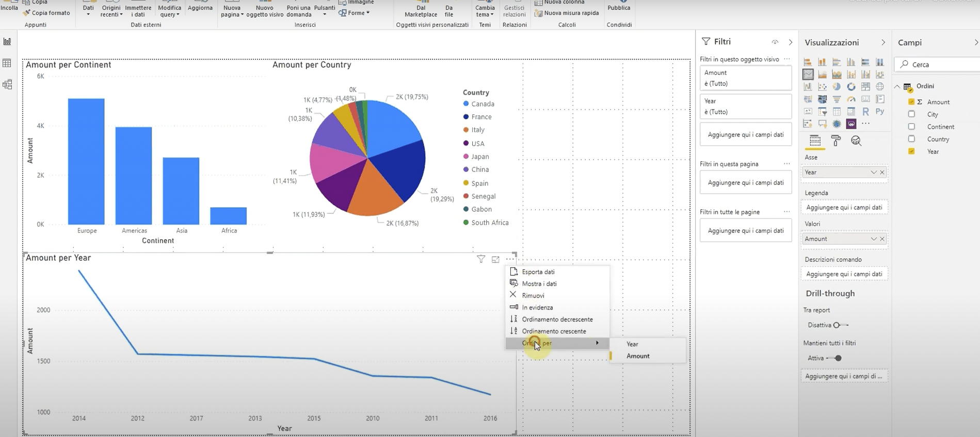Screen dimensions: 980x437
Task: Open the Format paint roller tab
Action: [x=836, y=141]
